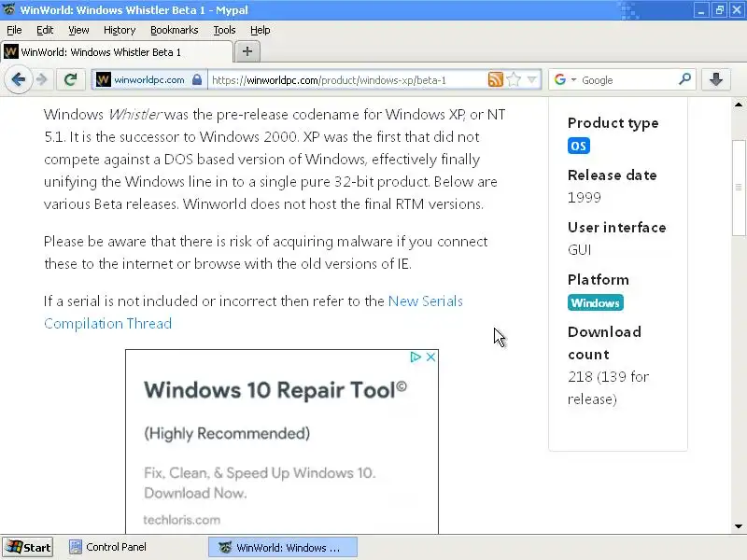Open the Downloads arrow button
This screenshot has width=747, height=560.
(715, 79)
